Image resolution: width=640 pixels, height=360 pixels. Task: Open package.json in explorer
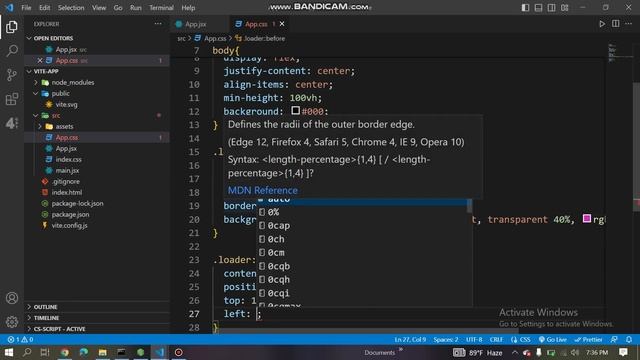70,214
